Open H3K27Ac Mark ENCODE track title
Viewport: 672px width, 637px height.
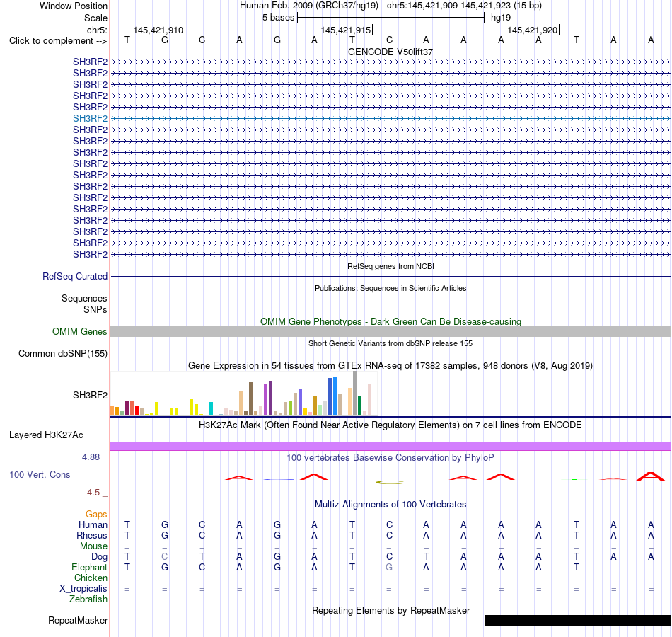pyautogui.click(x=390, y=425)
